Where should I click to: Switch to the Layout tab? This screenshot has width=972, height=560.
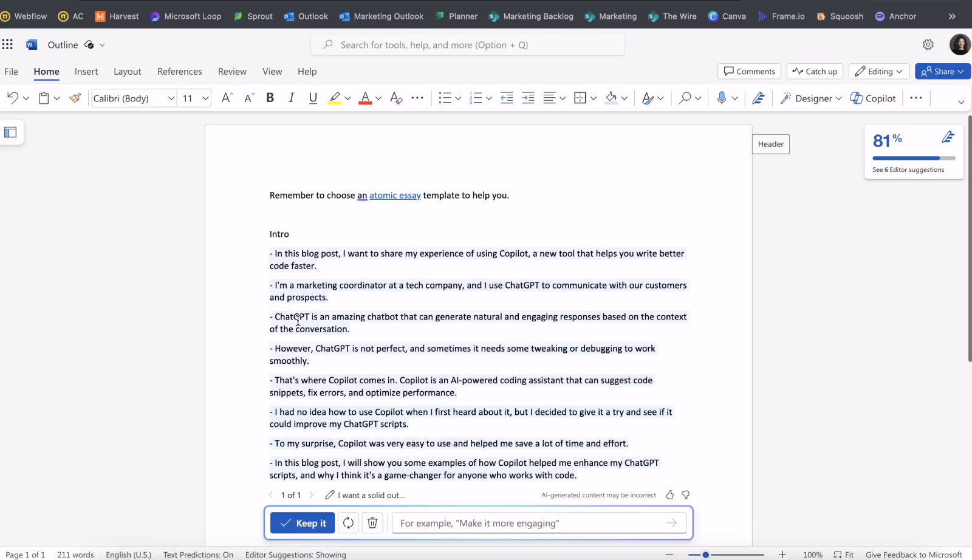pyautogui.click(x=128, y=71)
